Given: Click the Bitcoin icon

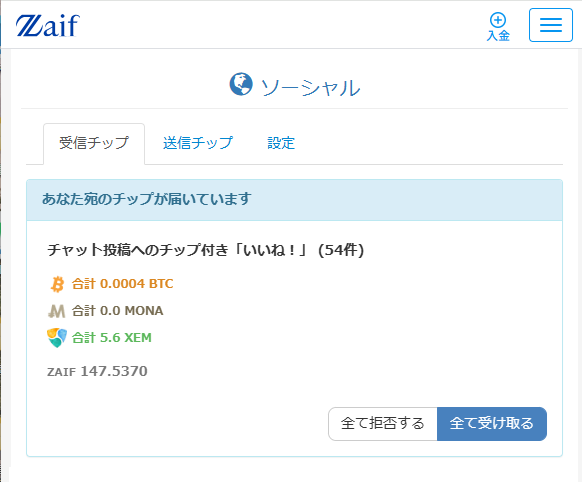Looking at the screenshot, I should pyautogui.click(x=57, y=284).
